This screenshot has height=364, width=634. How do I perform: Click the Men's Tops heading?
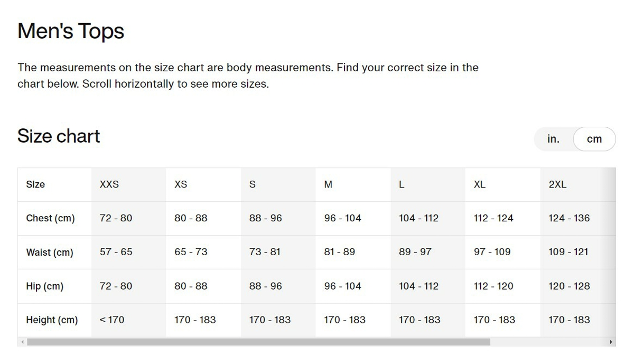pyautogui.click(x=71, y=31)
